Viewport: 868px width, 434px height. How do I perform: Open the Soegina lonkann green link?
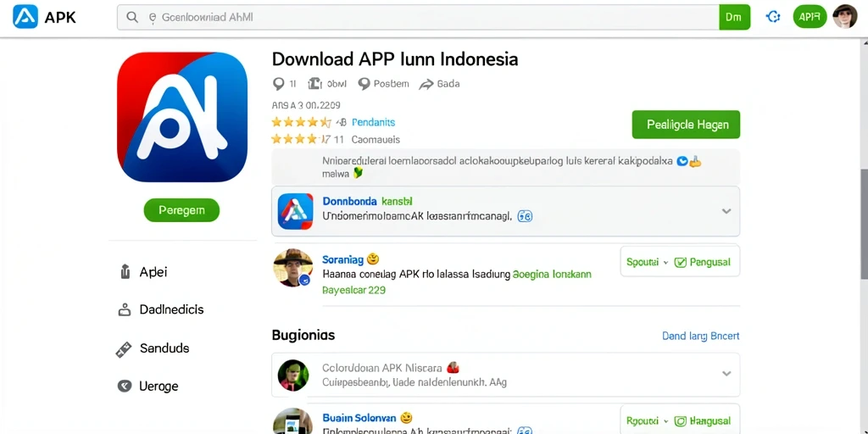tap(552, 274)
